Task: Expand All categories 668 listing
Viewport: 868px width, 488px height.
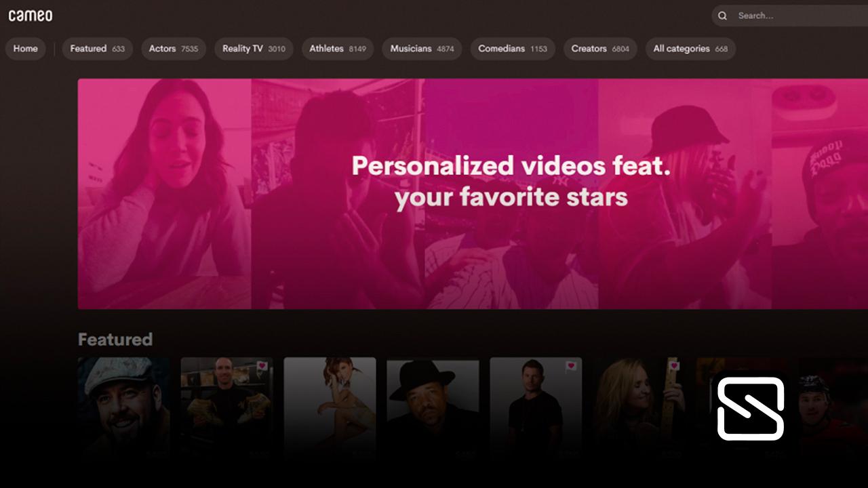Action: point(690,48)
